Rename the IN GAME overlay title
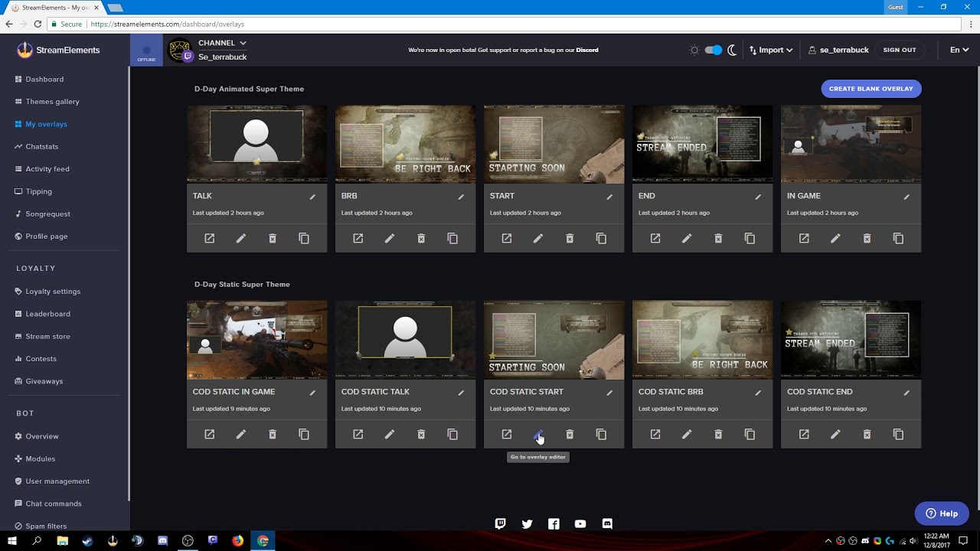The image size is (980, 551). [906, 197]
